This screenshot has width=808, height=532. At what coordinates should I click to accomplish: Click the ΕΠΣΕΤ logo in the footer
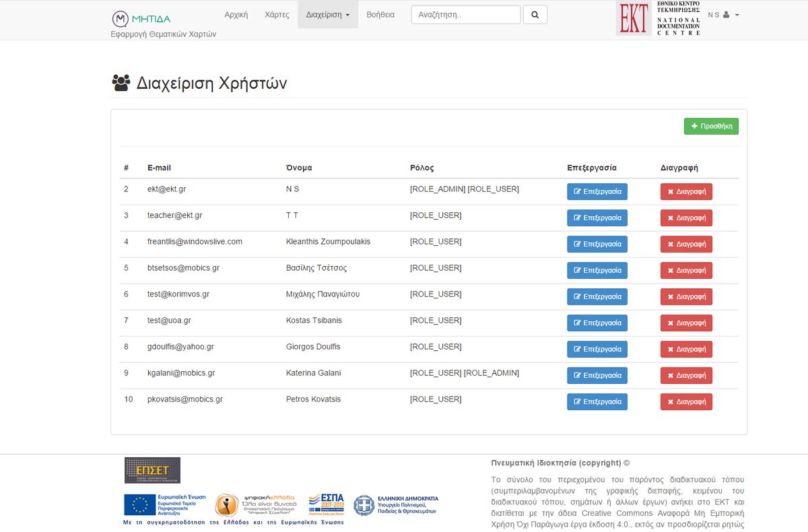[152, 470]
